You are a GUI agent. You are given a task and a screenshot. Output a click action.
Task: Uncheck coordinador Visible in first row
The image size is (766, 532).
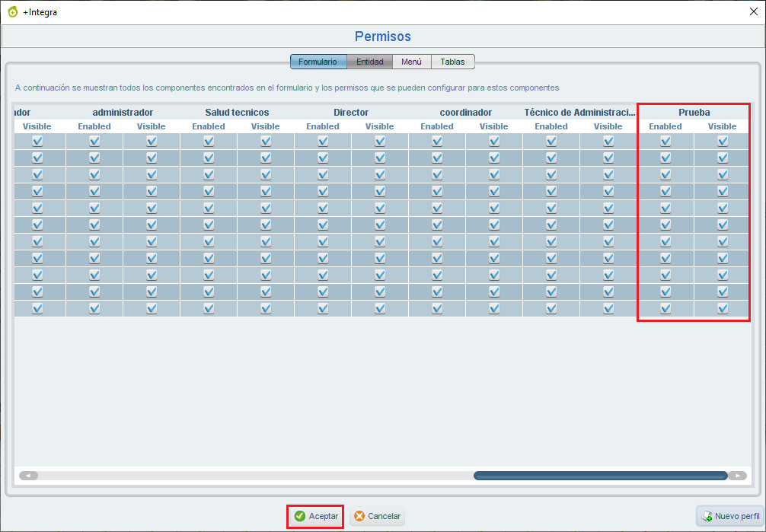tap(494, 142)
